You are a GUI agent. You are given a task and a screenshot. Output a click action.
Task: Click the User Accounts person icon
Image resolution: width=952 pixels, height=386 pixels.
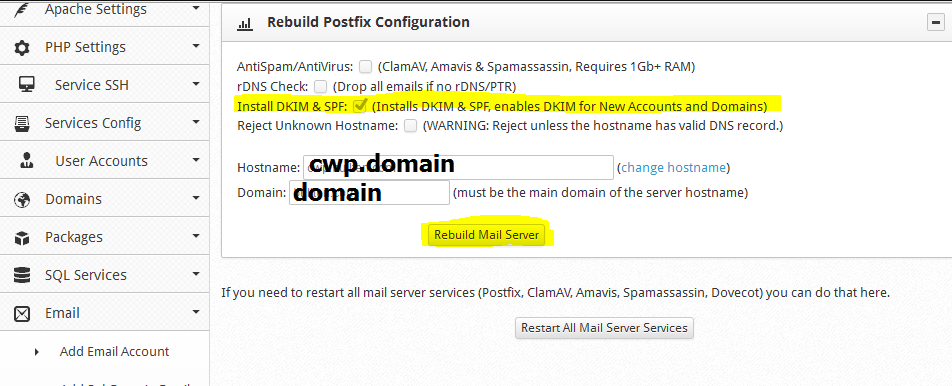click(27, 161)
